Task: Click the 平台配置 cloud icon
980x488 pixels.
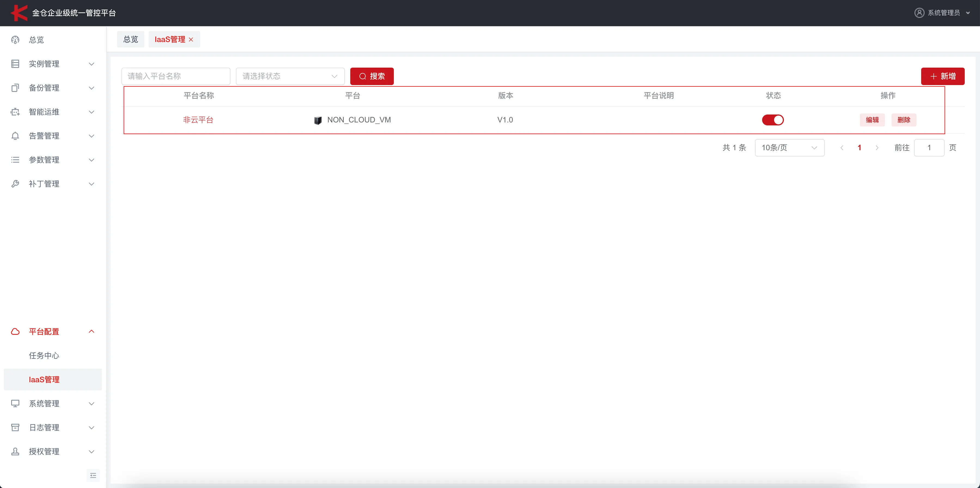Action: point(15,331)
